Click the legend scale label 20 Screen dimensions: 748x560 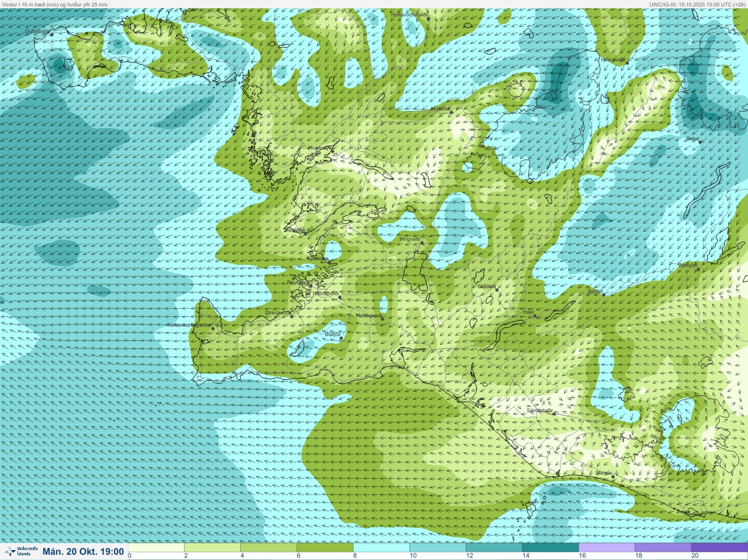pos(695,556)
